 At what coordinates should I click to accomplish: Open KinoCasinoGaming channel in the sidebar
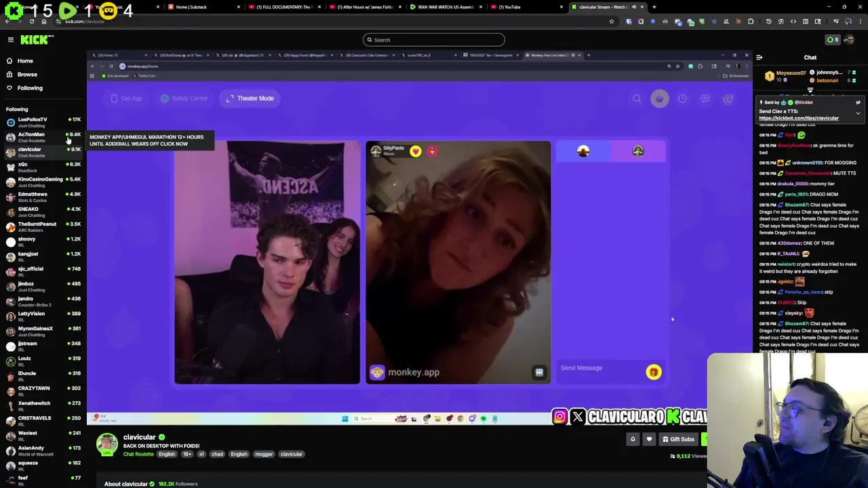point(42,182)
